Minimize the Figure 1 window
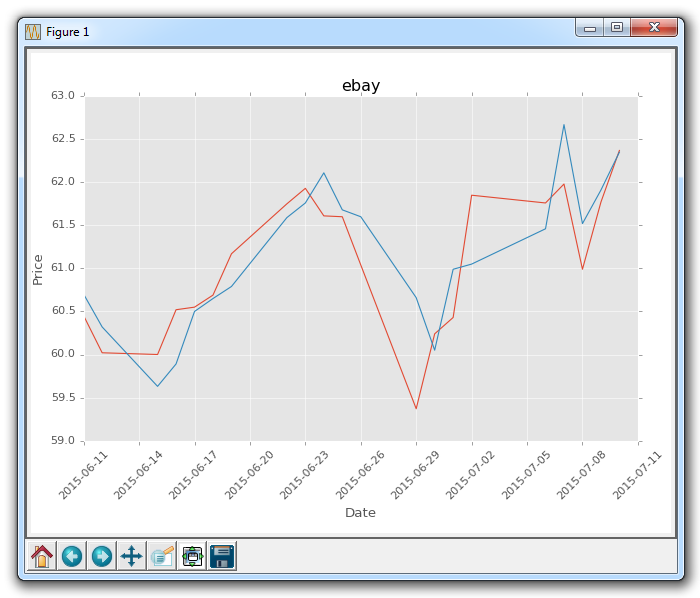700x598 pixels. (x=590, y=28)
